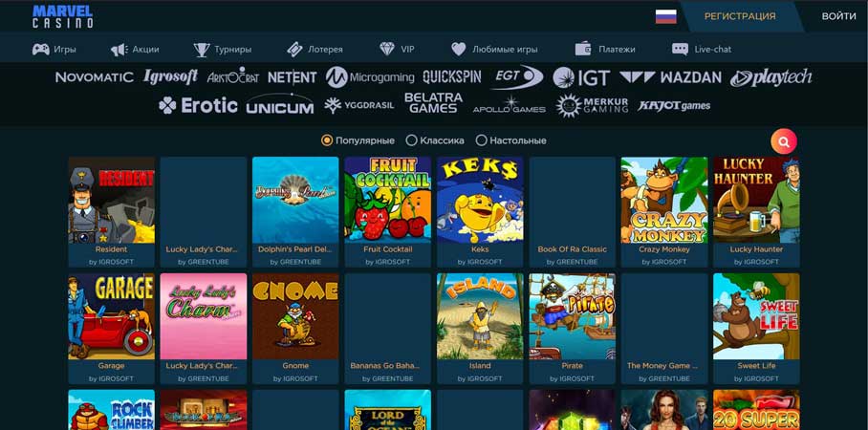
Task: Click the Войти login link
Action: [838, 16]
